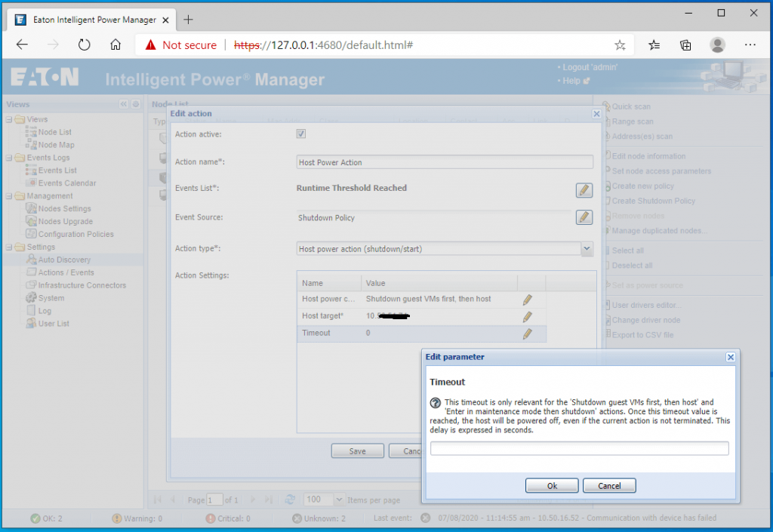The width and height of the screenshot is (773, 532).
Task: Close the Edit action dialog
Action: pyautogui.click(x=596, y=114)
